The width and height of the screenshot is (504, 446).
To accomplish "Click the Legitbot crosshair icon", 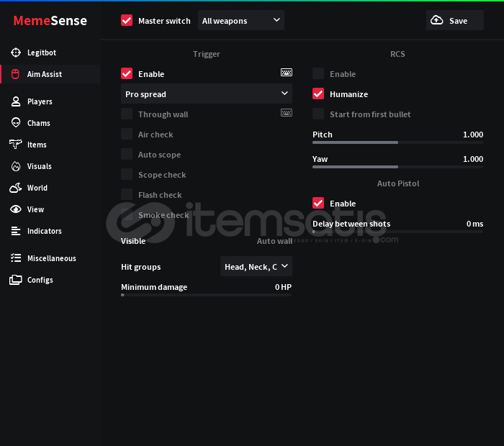I will (x=15, y=53).
